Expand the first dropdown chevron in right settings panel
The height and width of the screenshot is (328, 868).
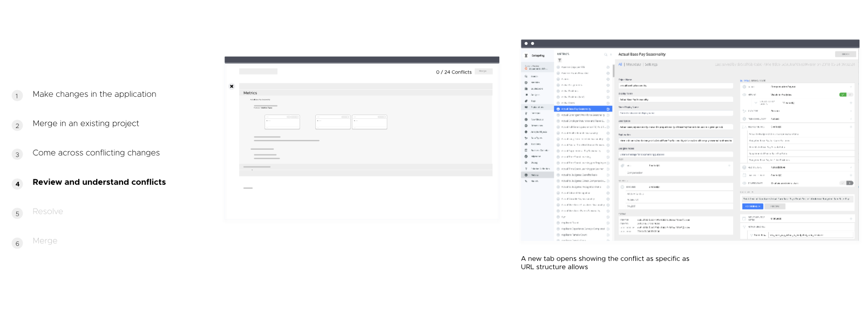tap(851, 86)
